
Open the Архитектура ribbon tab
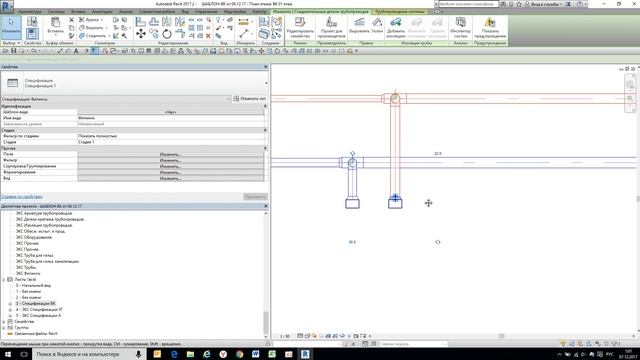tap(30, 11)
